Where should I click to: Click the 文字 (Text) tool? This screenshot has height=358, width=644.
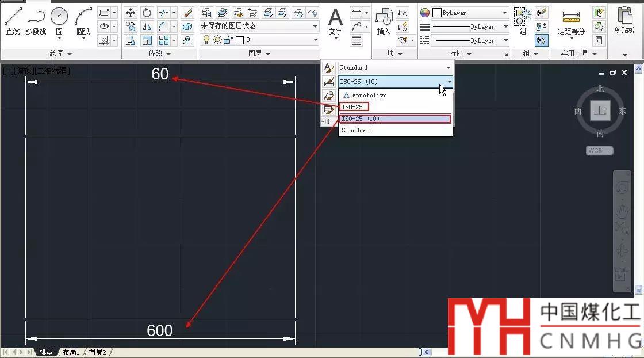[335, 22]
